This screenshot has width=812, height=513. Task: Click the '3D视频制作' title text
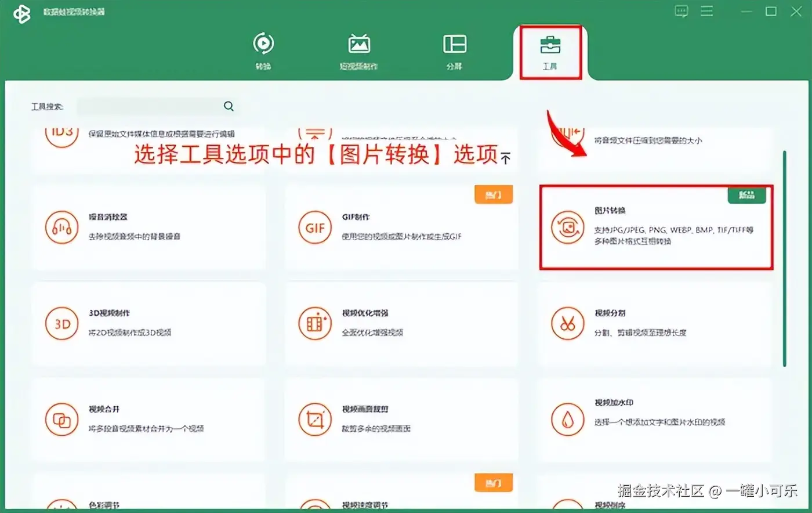(109, 313)
